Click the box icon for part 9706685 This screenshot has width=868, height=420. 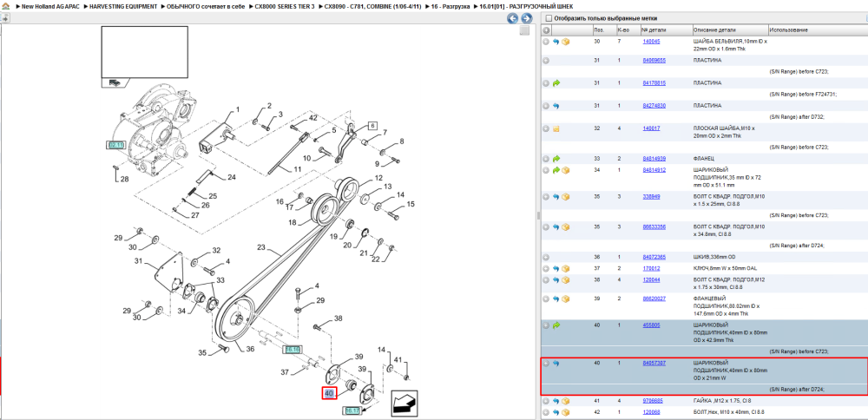coord(566,401)
